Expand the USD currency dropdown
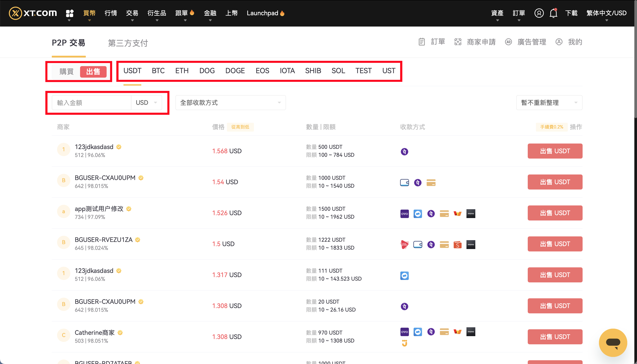Screen dimensions: 637x364 [146, 103]
